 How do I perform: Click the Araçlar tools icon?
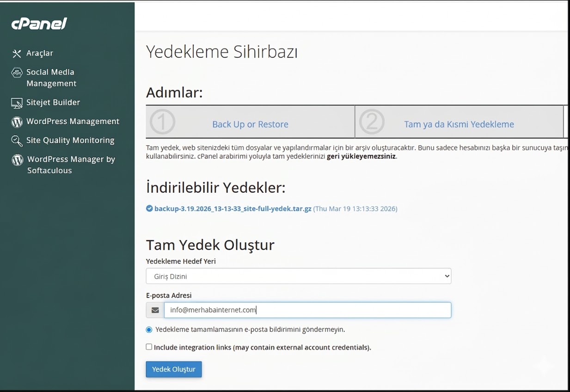point(17,54)
